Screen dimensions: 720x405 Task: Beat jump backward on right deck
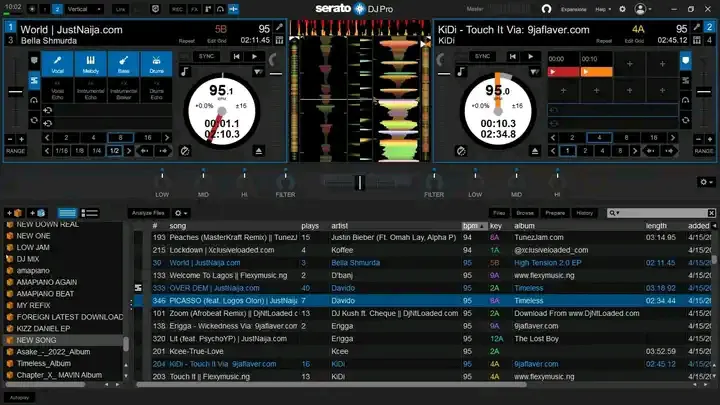pyautogui.click(x=650, y=151)
